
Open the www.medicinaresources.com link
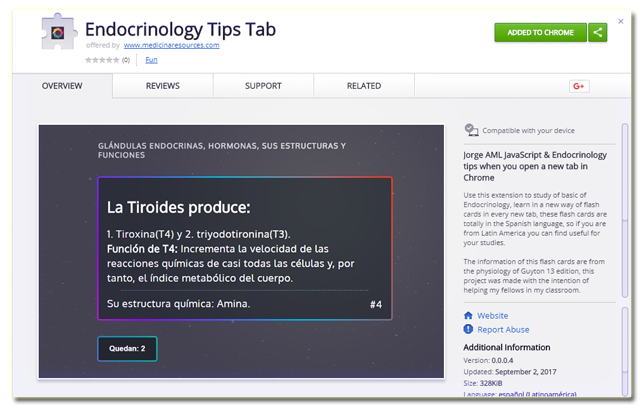coord(171,45)
